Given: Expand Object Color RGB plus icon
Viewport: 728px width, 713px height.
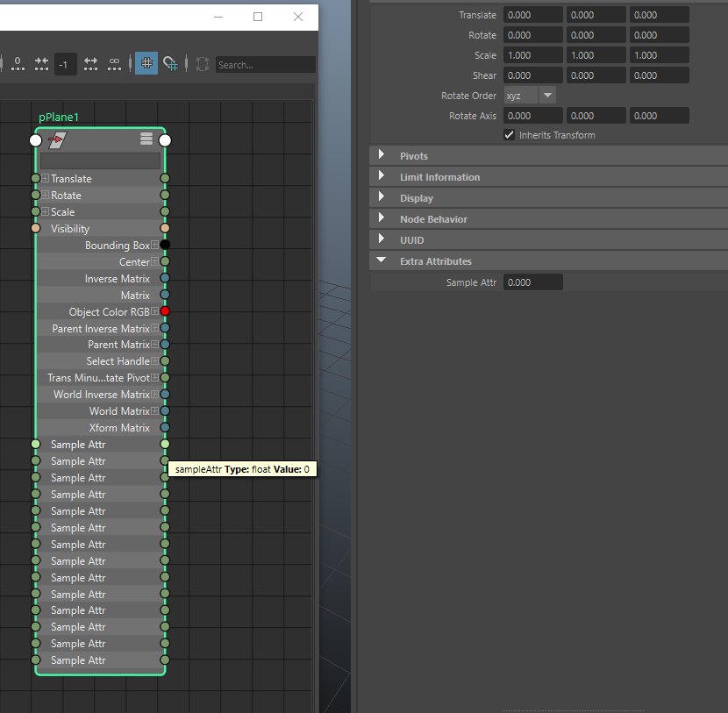Looking at the screenshot, I should 154,311.
